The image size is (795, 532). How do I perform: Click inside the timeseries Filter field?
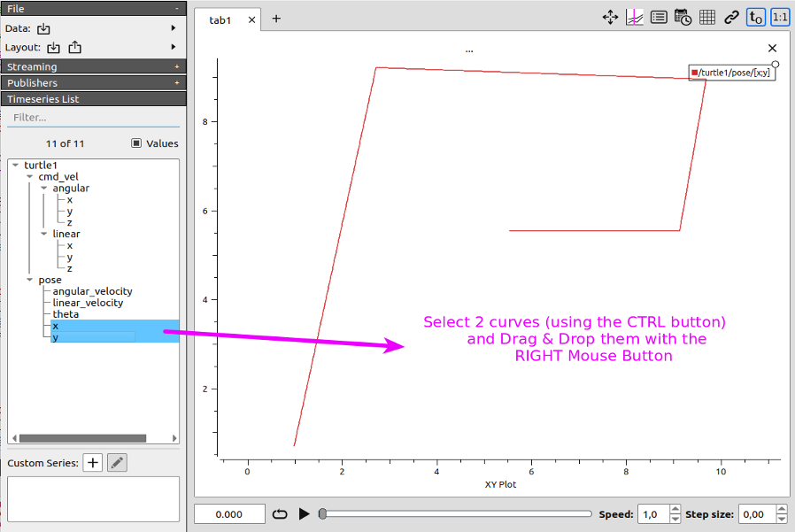pyautogui.click(x=93, y=116)
